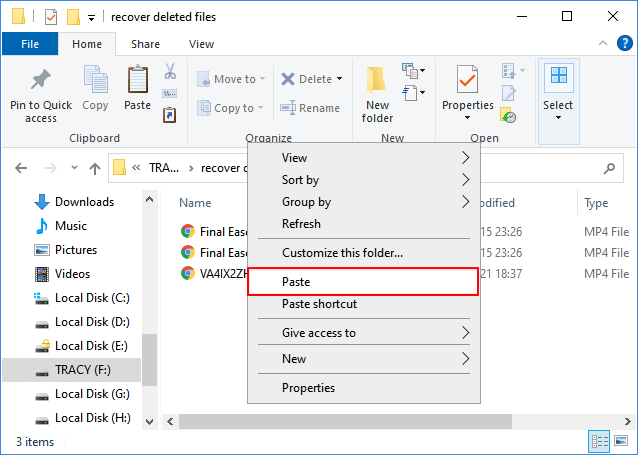This screenshot has height=455, width=638.
Task: Switch to details view in status bar
Action: (x=600, y=441)
